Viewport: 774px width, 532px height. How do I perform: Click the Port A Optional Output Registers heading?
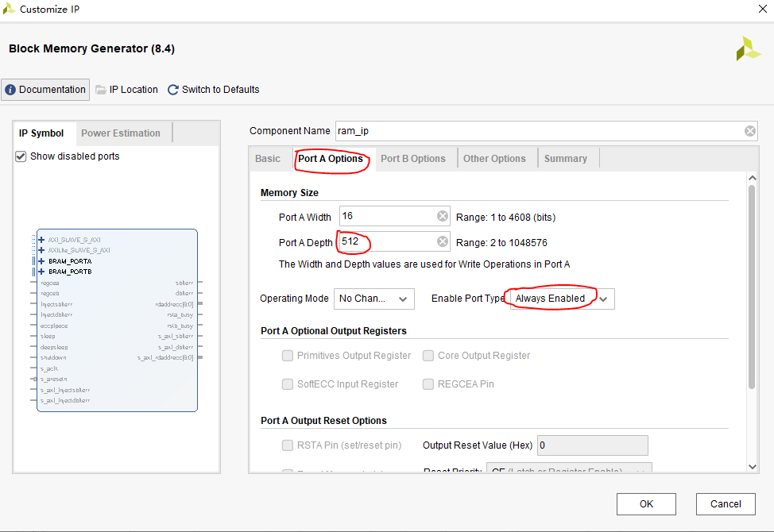click(334, 331)
